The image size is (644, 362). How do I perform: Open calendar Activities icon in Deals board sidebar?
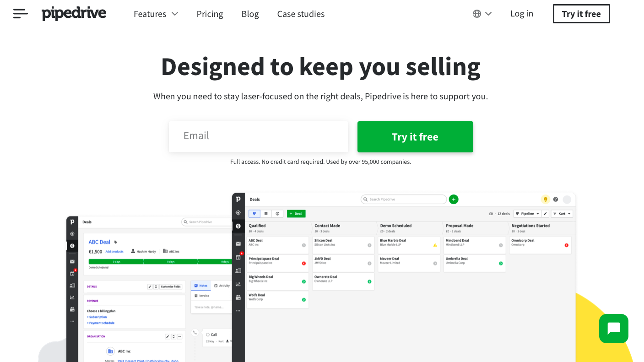[238, 257]
